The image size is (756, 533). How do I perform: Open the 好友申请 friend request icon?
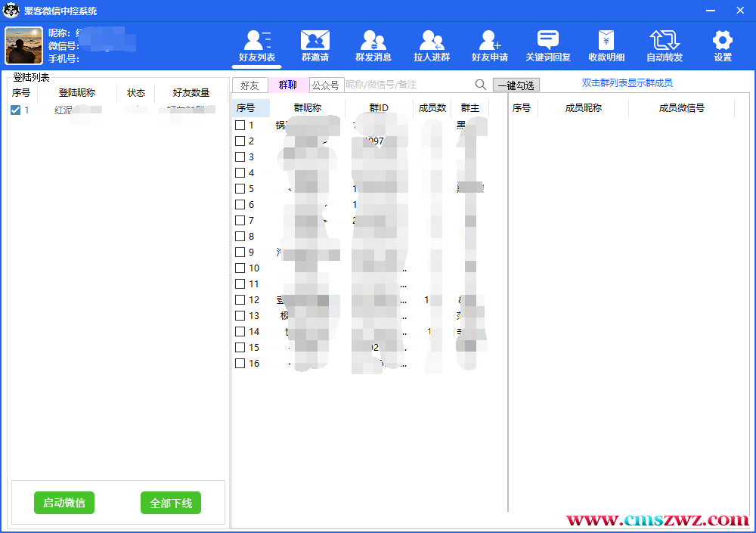tap(490, 41)
